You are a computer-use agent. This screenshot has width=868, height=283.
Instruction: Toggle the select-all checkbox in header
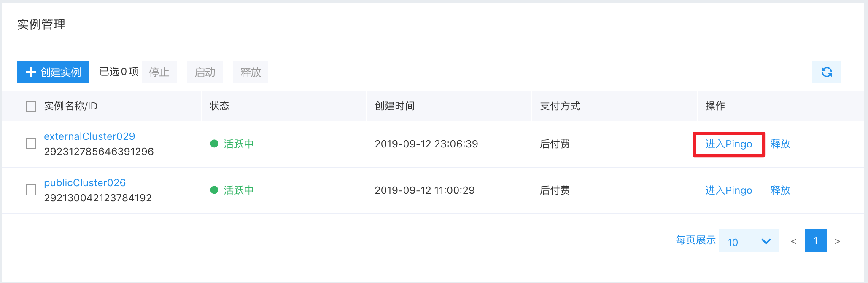pos(31,107)
